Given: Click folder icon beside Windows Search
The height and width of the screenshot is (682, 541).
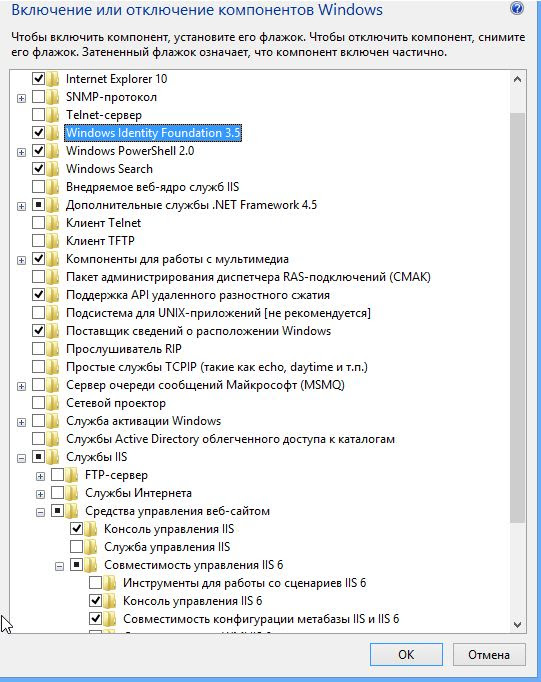Looking at the screenshot, I should [53, 169].
